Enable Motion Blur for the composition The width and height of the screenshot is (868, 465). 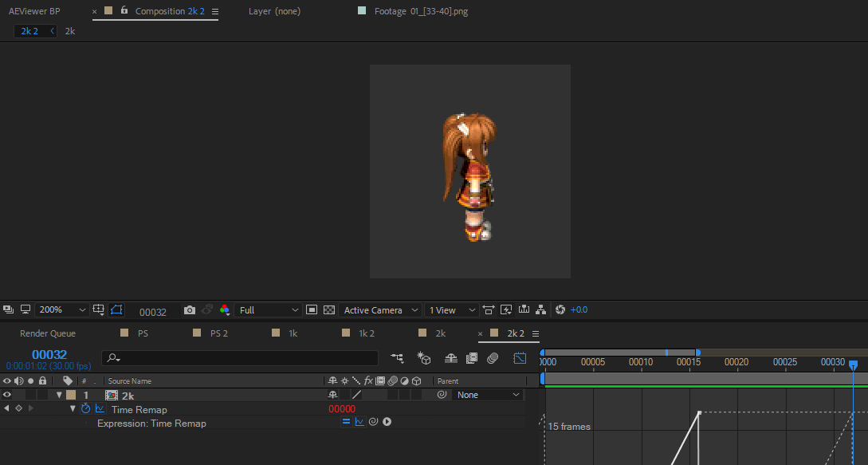pyautogui.click(x=493, y=358)
